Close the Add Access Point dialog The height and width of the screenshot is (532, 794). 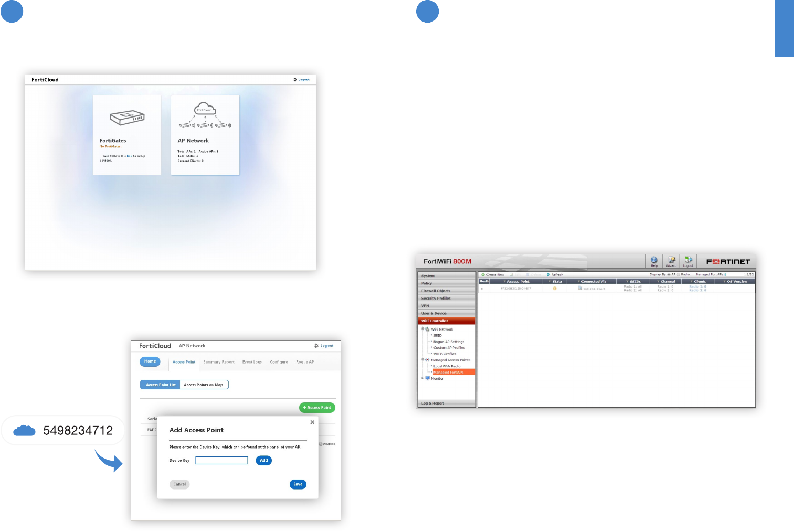coord(312,422)
